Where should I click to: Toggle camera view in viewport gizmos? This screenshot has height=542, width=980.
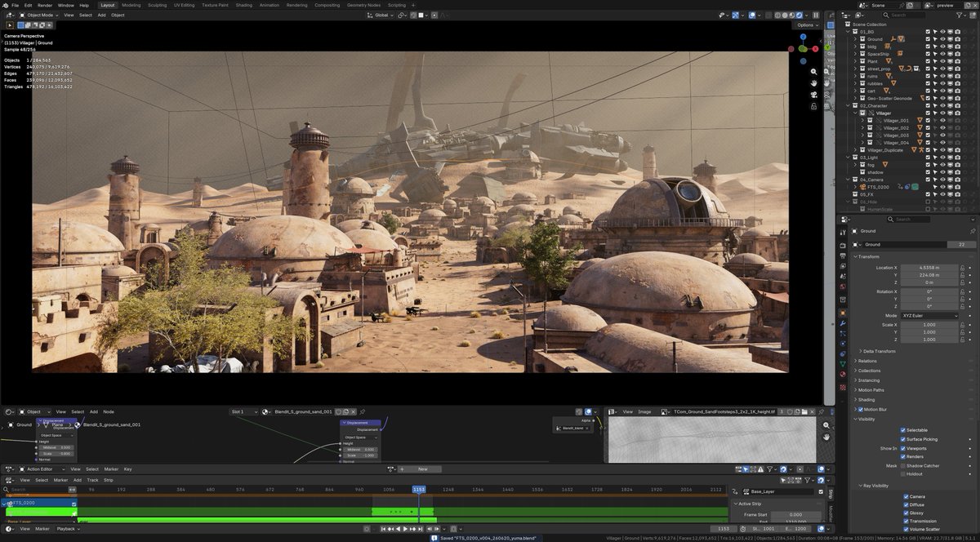pyautogui.click(x=814, y=95)
